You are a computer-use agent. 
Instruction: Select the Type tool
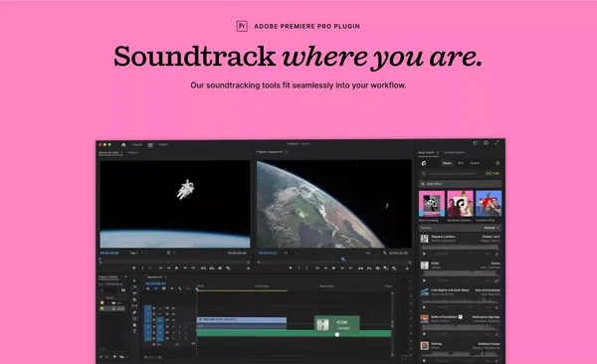tap(134, 331)
